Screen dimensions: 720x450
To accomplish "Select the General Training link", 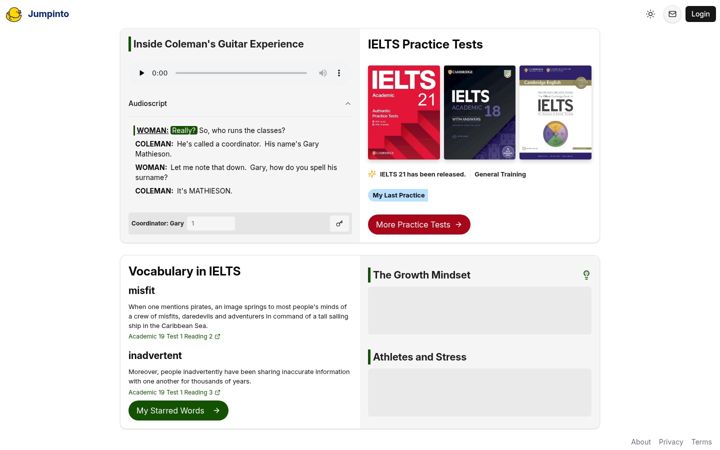I will coord(500,174).
